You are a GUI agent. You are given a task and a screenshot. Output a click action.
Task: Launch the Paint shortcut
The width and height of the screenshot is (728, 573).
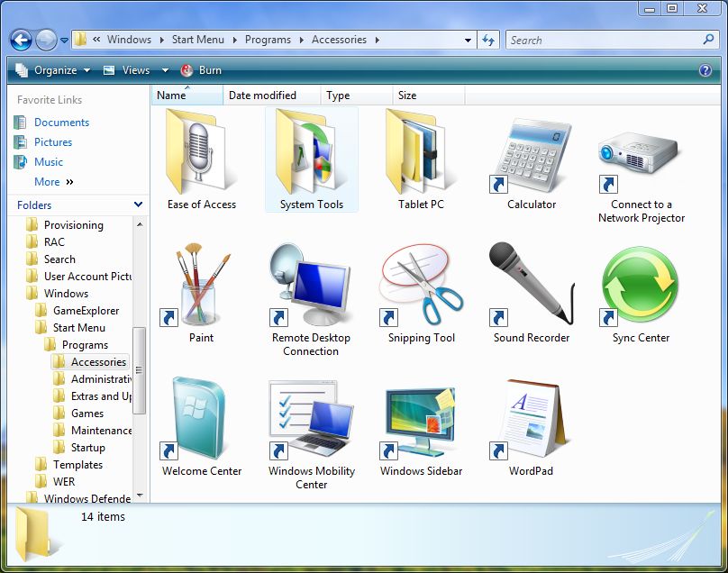[x=202, y=293]
